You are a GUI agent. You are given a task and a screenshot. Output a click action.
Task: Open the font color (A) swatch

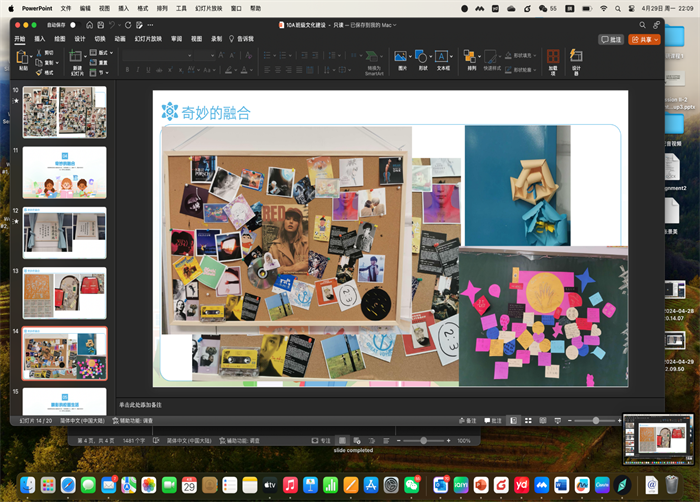click(244, 70)
